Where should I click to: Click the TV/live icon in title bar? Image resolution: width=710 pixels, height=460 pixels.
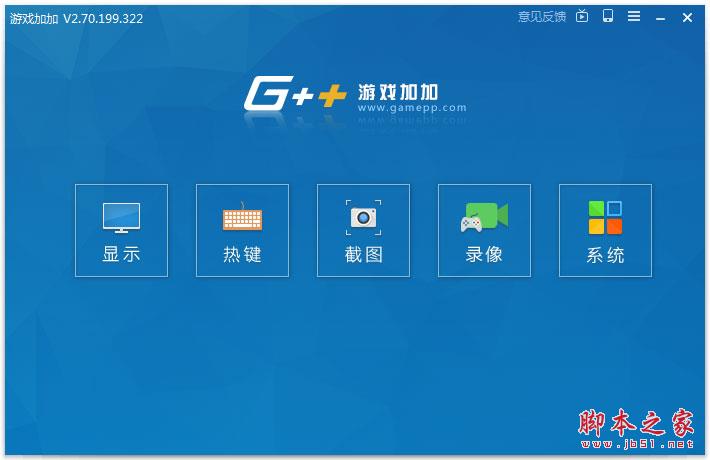pyautogui.click(x=582, y=16)
